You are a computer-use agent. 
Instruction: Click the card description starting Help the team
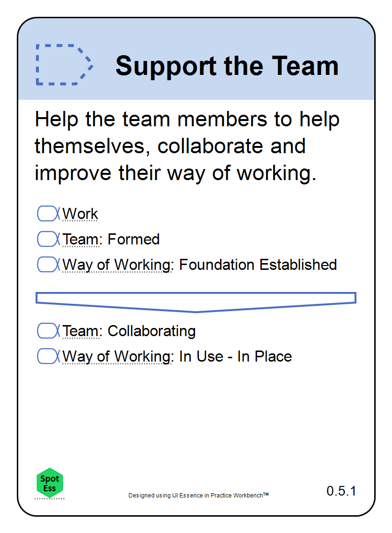187,146
